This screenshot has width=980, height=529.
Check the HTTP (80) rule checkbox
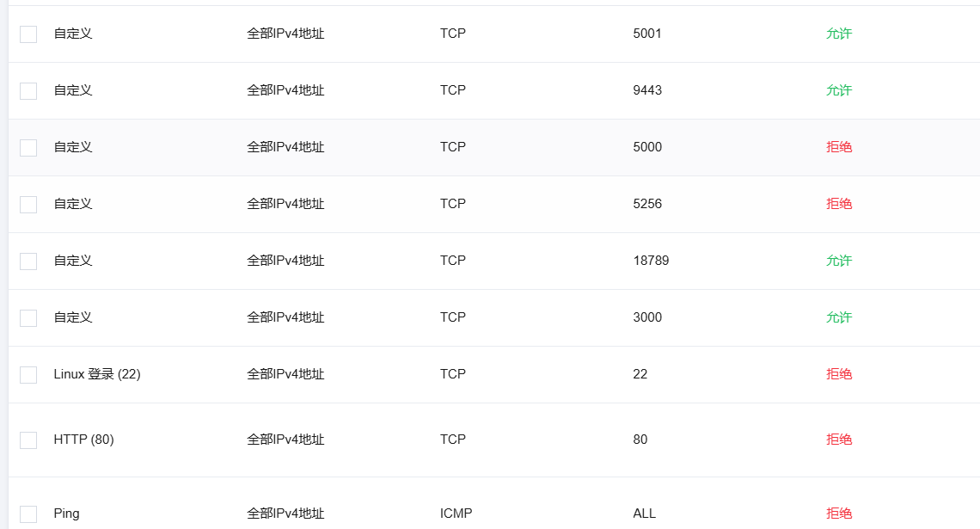pyautogui.click(x=28, y=440)
